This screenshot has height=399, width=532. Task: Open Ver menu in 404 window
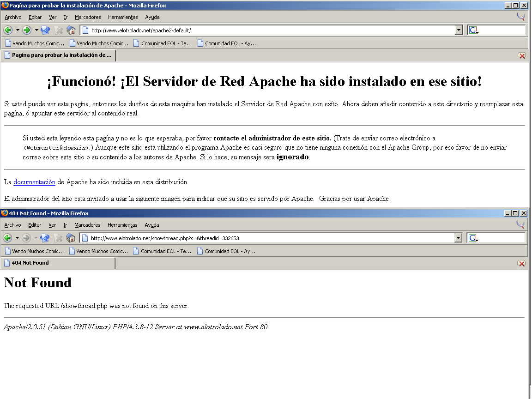click(52, 224)
